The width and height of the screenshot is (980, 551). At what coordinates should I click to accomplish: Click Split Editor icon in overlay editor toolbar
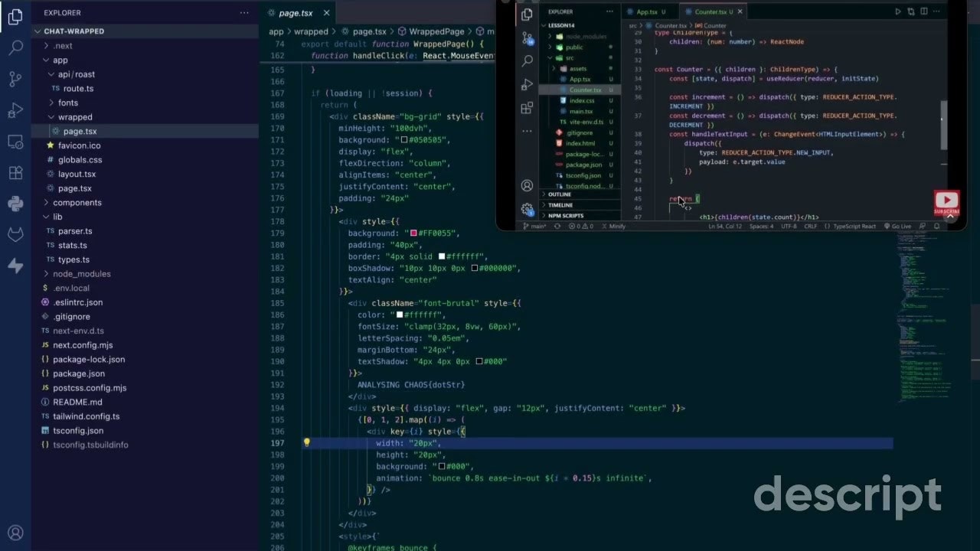[923, 11]
